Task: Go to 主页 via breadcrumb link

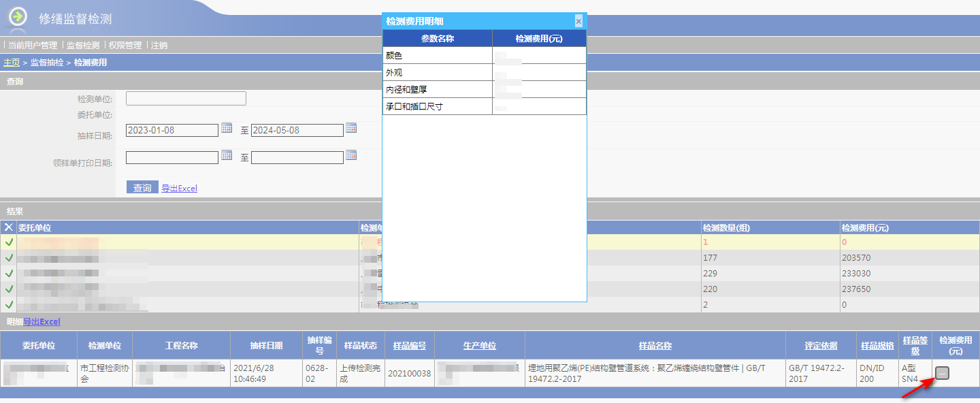Action: coord(12,63)
